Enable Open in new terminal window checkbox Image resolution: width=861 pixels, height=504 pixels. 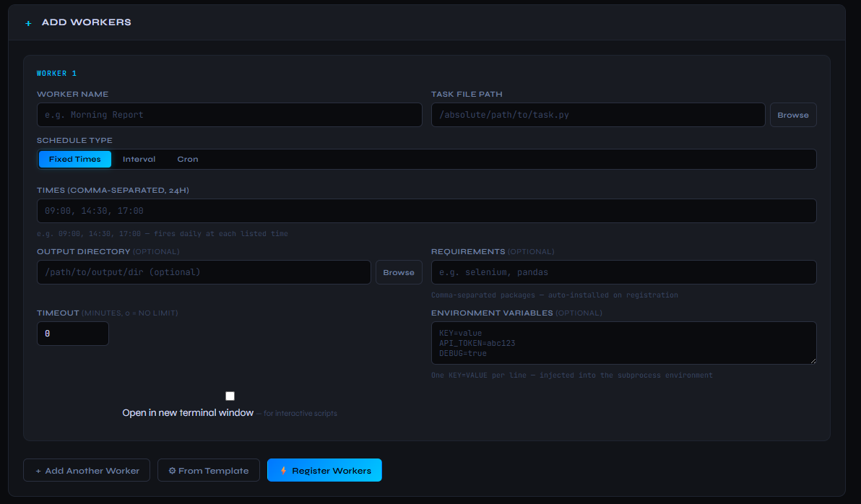coord(230,396)
